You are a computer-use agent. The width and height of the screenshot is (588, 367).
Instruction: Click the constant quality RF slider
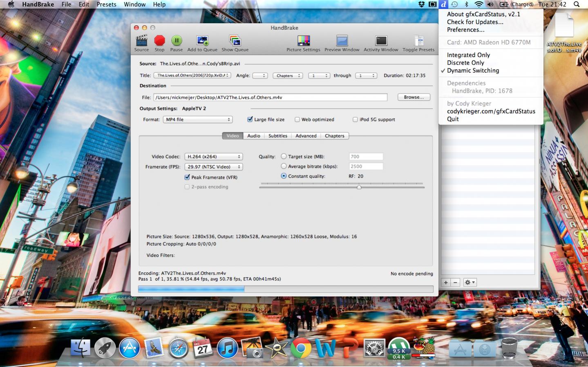[x=342, y=187]
